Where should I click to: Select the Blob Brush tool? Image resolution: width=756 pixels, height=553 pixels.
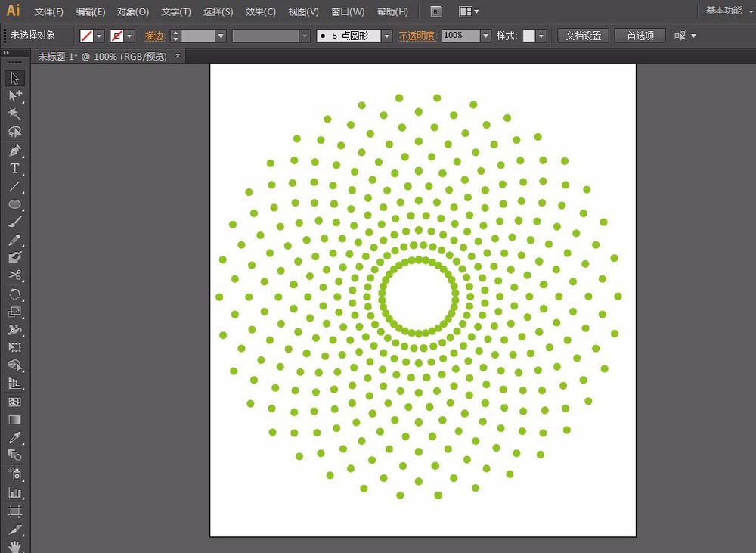[x=14, y=257]
